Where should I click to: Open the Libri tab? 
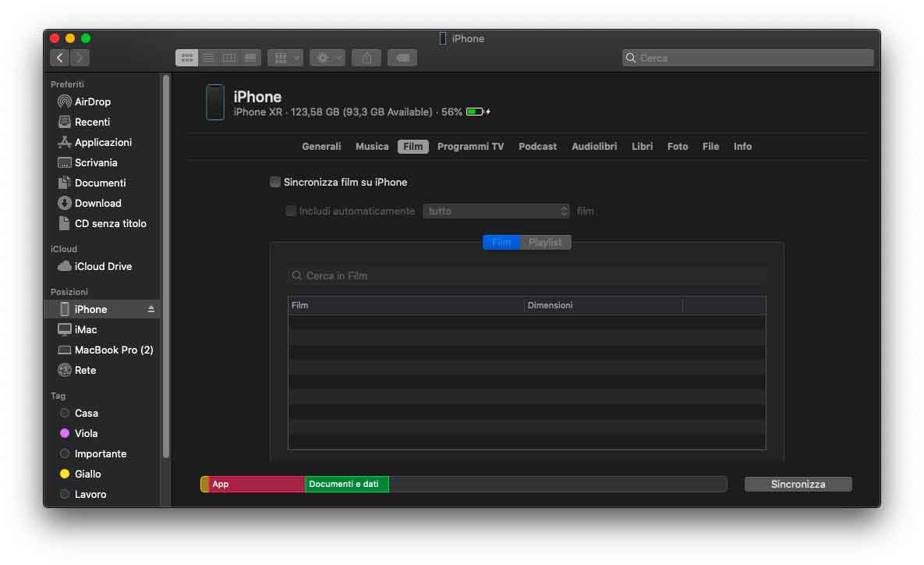[x=643, y=147]
